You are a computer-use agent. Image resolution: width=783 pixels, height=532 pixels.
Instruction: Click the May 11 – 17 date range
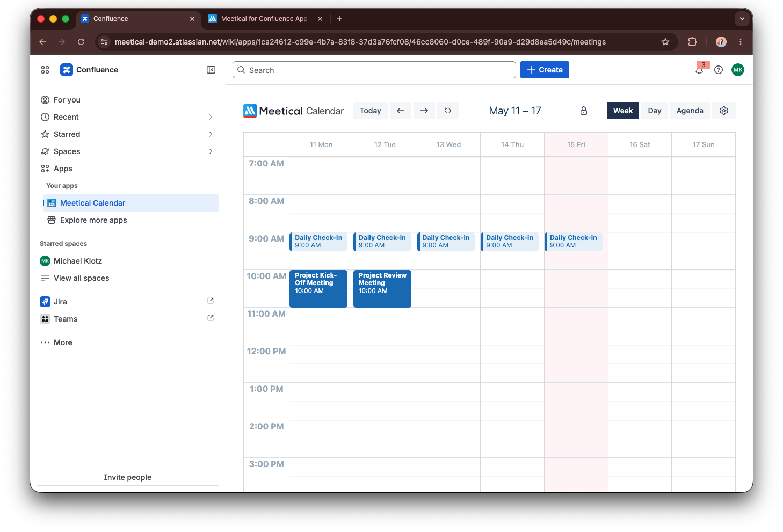(x=515, y=111)
